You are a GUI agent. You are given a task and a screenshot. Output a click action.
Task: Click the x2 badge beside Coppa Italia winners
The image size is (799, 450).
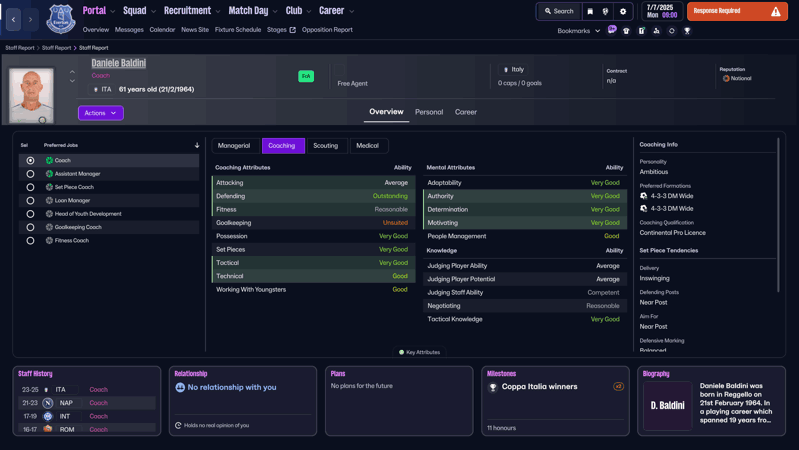click(x=618, y=386)
